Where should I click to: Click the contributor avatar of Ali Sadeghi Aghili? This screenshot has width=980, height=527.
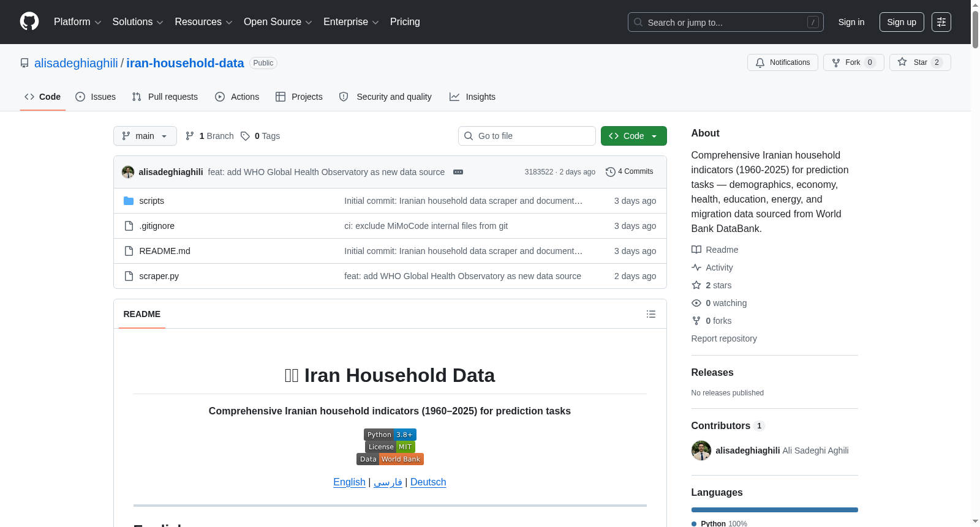[x=701, y=450]
